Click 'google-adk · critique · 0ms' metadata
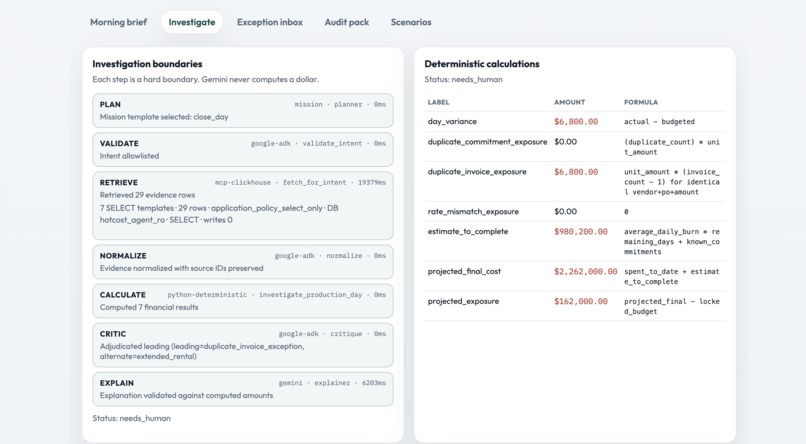Screen dimensions: 806x444 (x=332, y=334)
